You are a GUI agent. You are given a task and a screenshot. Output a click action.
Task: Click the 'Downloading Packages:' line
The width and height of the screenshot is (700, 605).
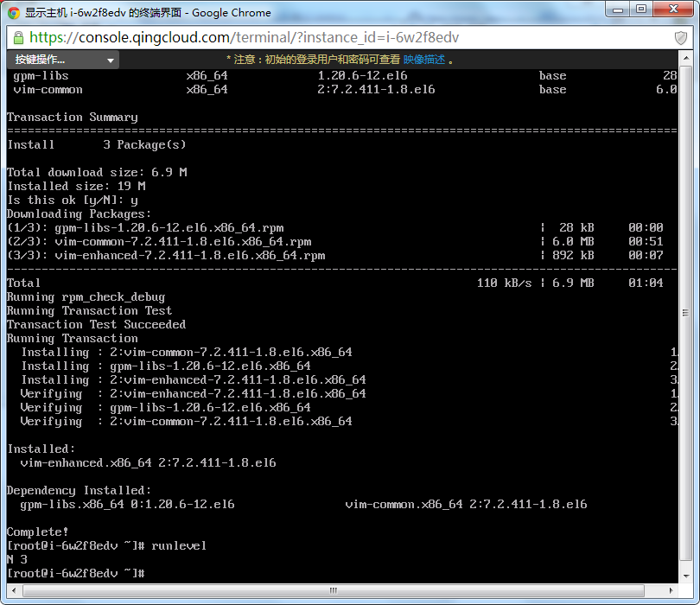tap(79, 213)
